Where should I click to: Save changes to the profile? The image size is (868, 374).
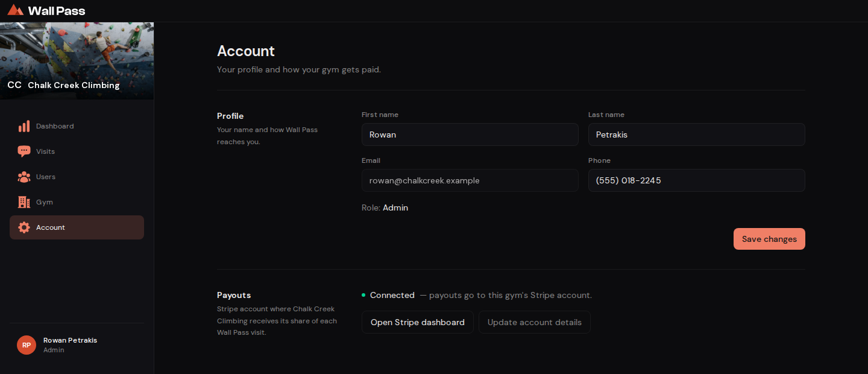click(769, 239)
